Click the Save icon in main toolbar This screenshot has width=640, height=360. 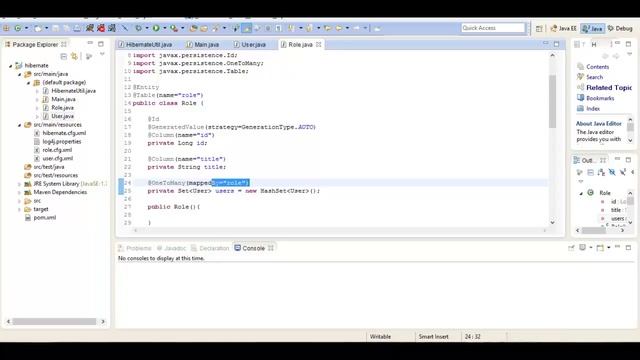tap(56, 28)
